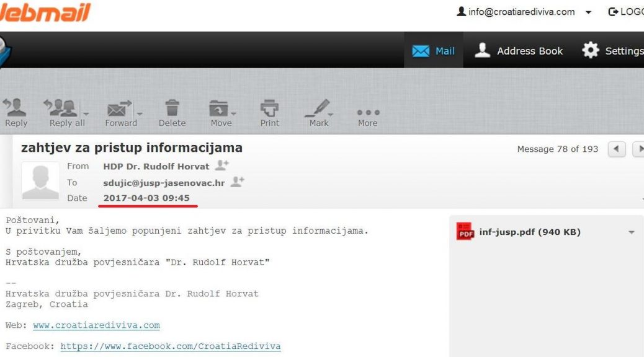Open the inf-jusp.pdf attachment options arrow
The width and height of the screenshot is (644, 357).
click(632, 232)
